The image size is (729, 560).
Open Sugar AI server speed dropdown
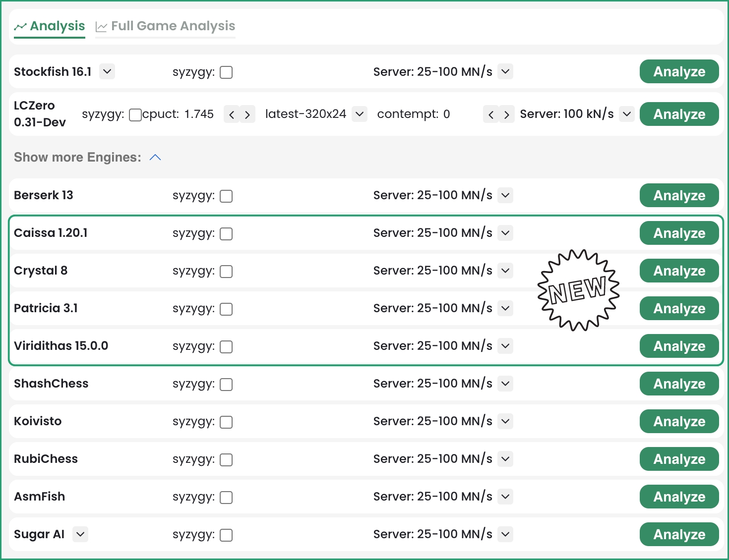[505, 534]
